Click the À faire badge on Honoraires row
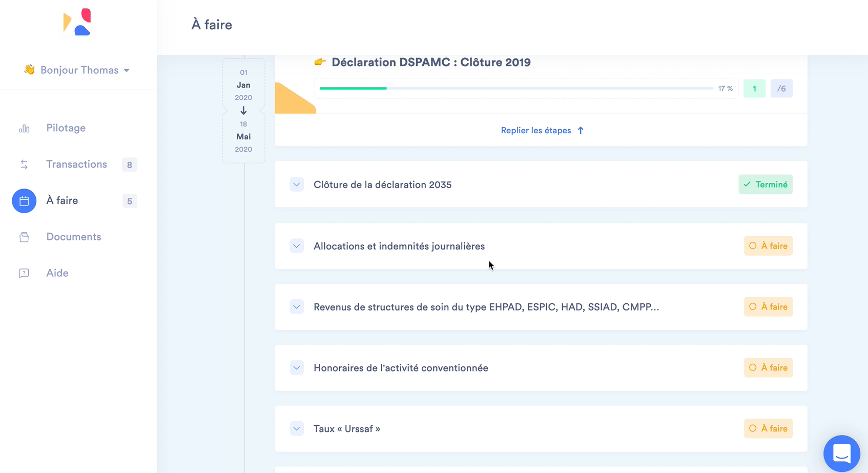Image resolution: width=868 pixels, height=473 pixels. (768, 368)
